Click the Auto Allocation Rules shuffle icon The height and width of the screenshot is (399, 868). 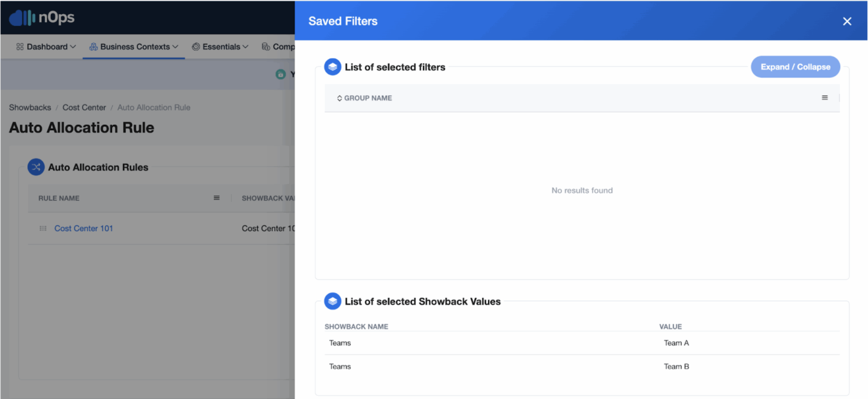(36, 167)
